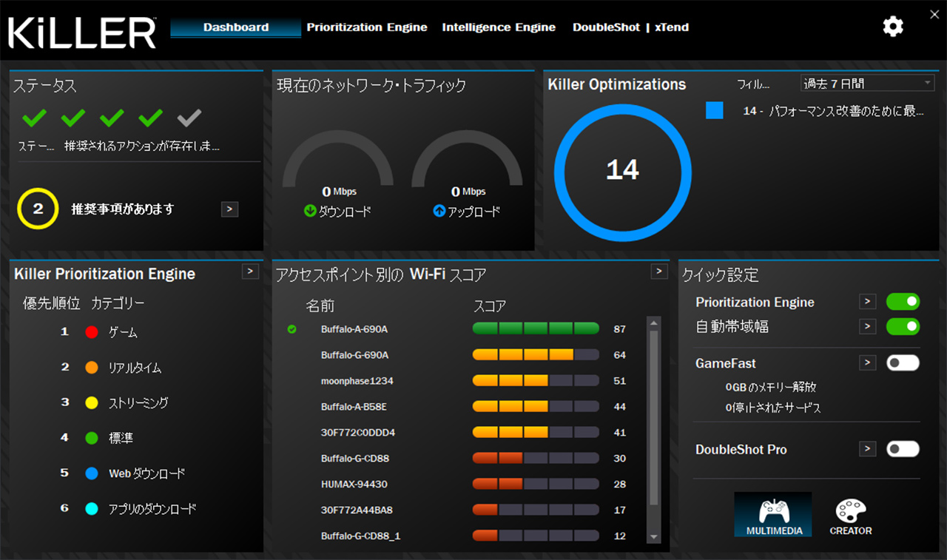
Task: Expand the 推奨事項があります arrow button
Action: tap(230, 209)
